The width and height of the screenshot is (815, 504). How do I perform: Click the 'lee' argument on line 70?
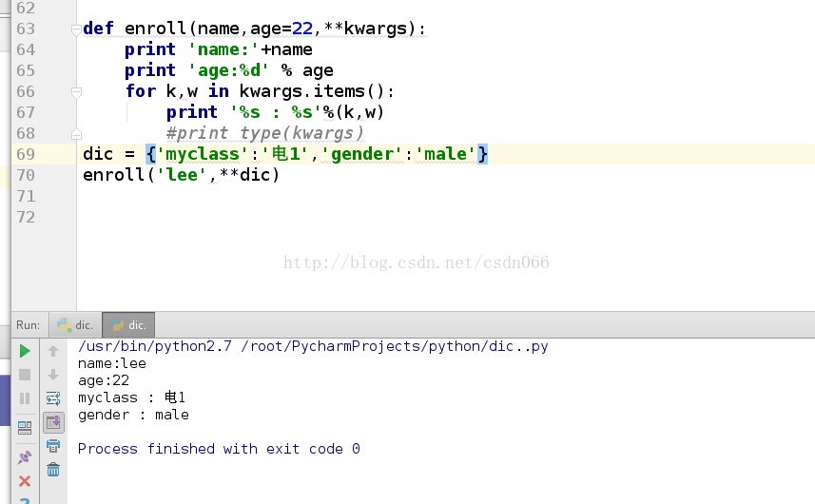tap(182, 175)
